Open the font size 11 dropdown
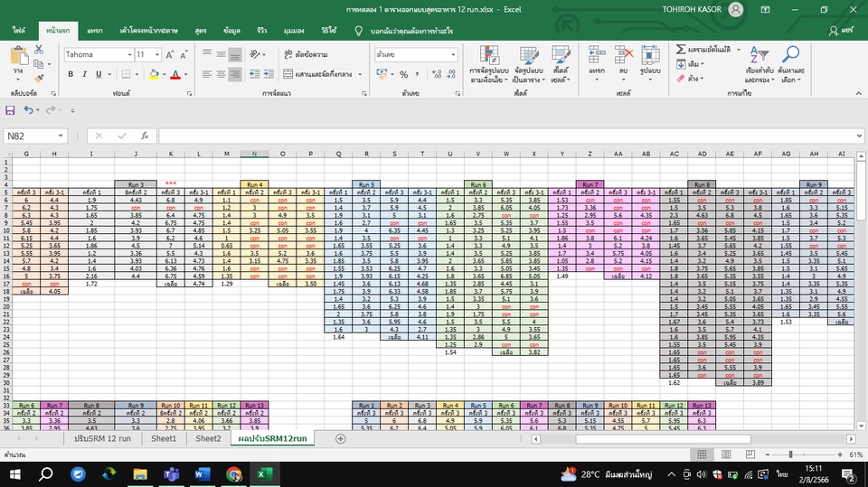 (x=157, y=55)
